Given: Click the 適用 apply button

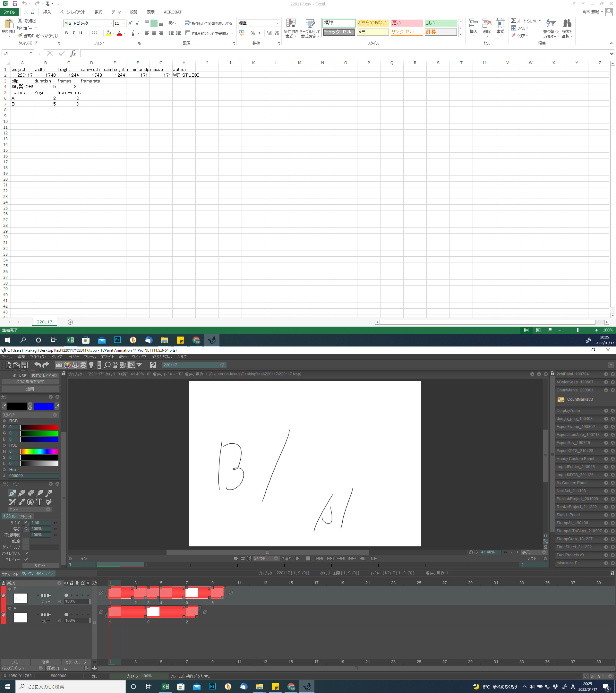Looking at the screenshot, I should pyautogui.click(x=30, y=389).
